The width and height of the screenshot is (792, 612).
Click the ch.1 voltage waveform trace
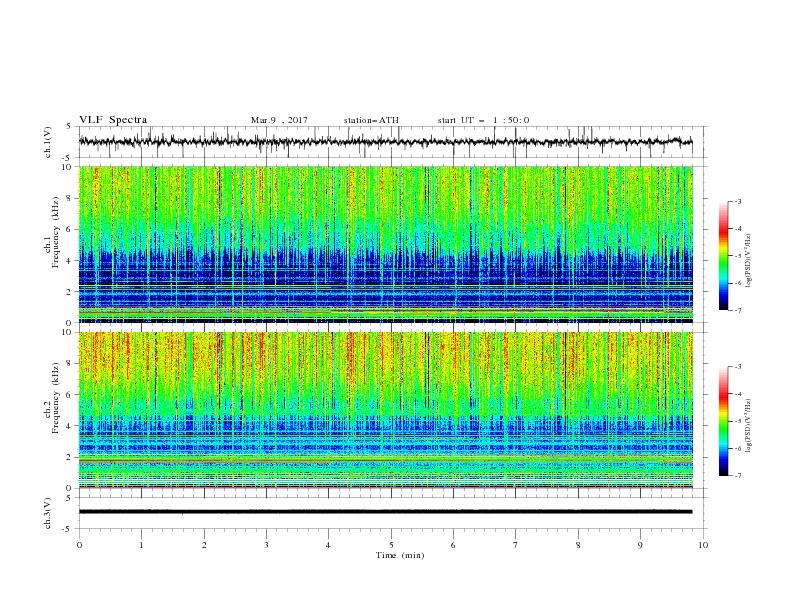385,142
